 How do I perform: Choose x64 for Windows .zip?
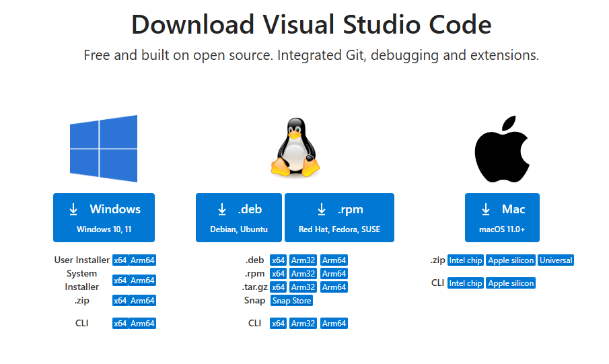tap(120, 301)
